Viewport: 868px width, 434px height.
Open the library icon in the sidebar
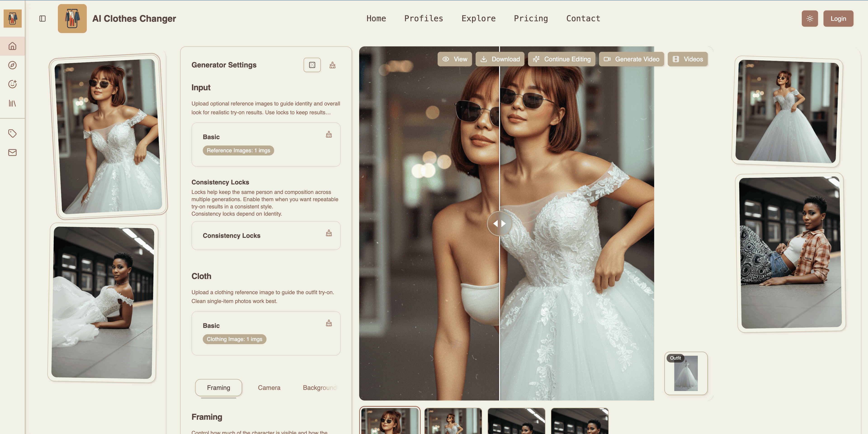click(12, 104)
